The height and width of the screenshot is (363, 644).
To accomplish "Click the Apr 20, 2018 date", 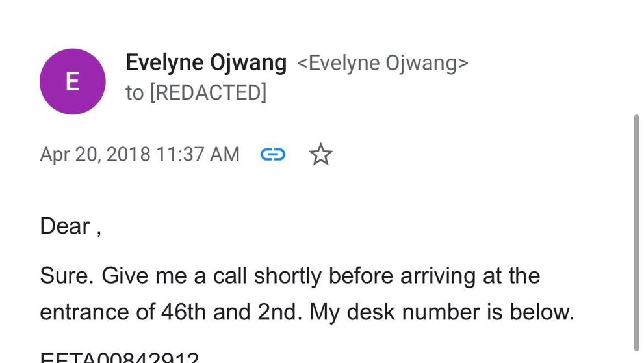I will coord(95,155).
